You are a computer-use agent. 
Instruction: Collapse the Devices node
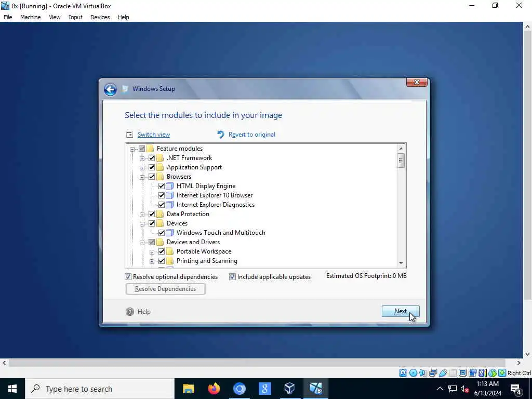[142, 223]
